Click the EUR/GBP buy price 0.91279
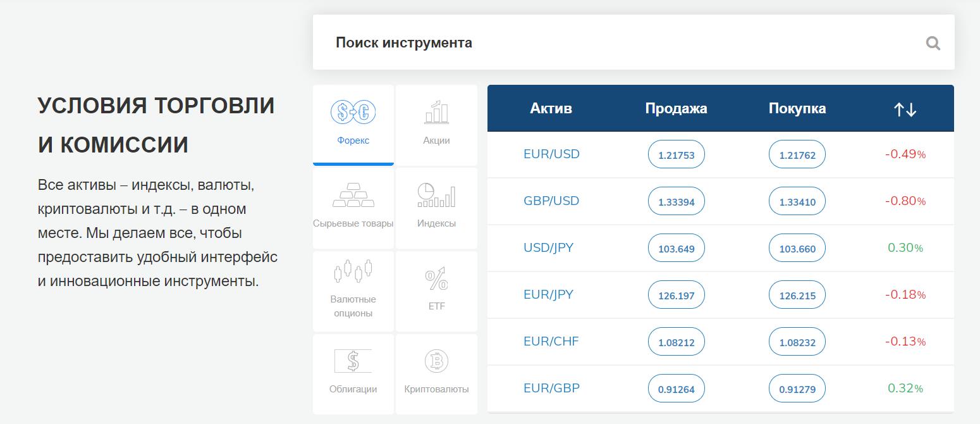The height and width of the screenshot is (424, 980). coord(797,389)
